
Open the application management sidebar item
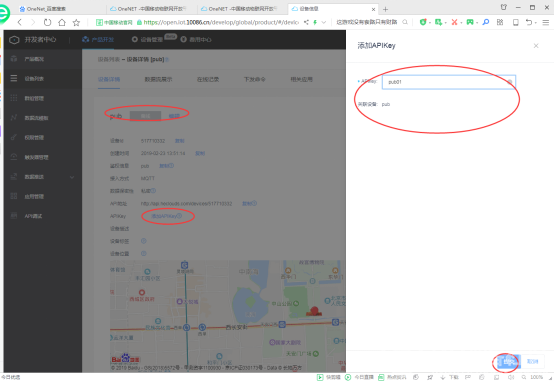tap(43, 196)
